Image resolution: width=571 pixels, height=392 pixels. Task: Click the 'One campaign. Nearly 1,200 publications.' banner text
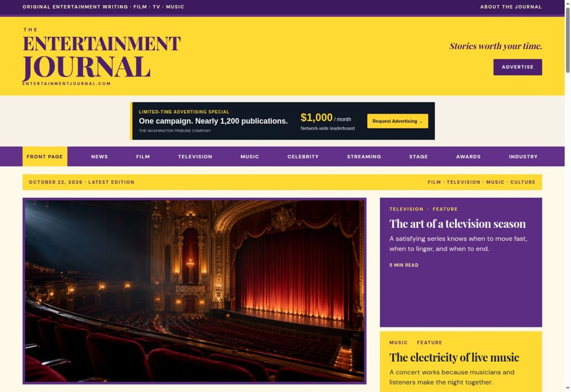[213, 121]
